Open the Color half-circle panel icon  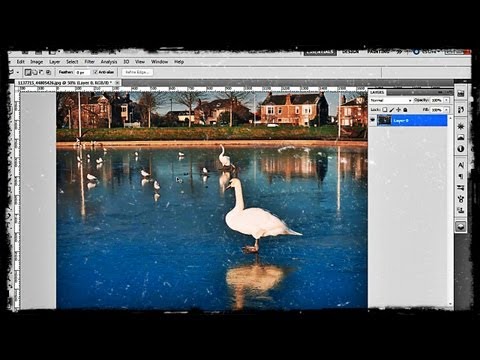coord(461,149)
